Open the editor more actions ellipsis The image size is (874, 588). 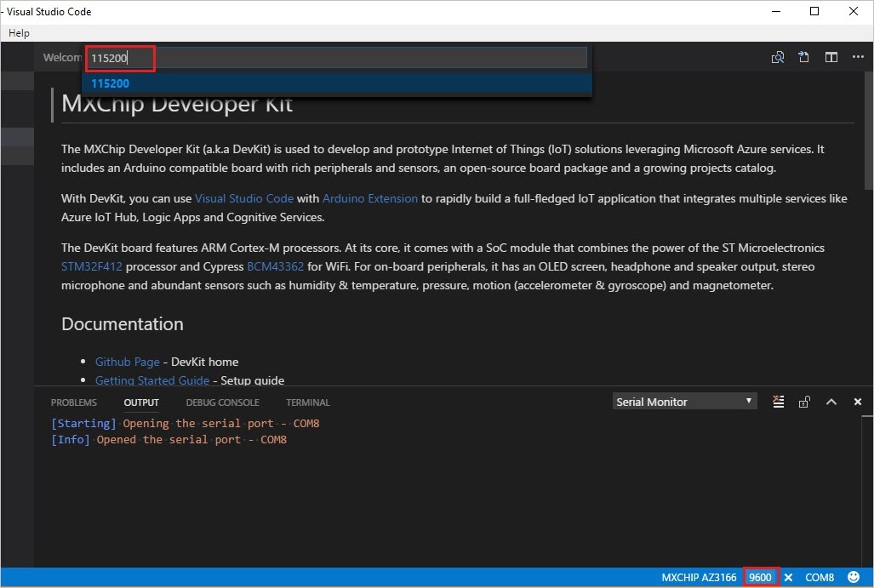pyautogui.click(x=858, y=57)
